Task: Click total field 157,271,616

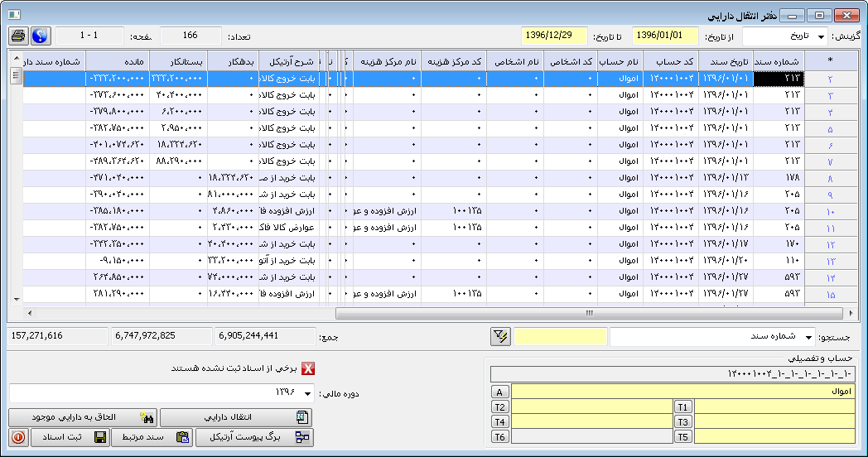Action: click(58, 336)
